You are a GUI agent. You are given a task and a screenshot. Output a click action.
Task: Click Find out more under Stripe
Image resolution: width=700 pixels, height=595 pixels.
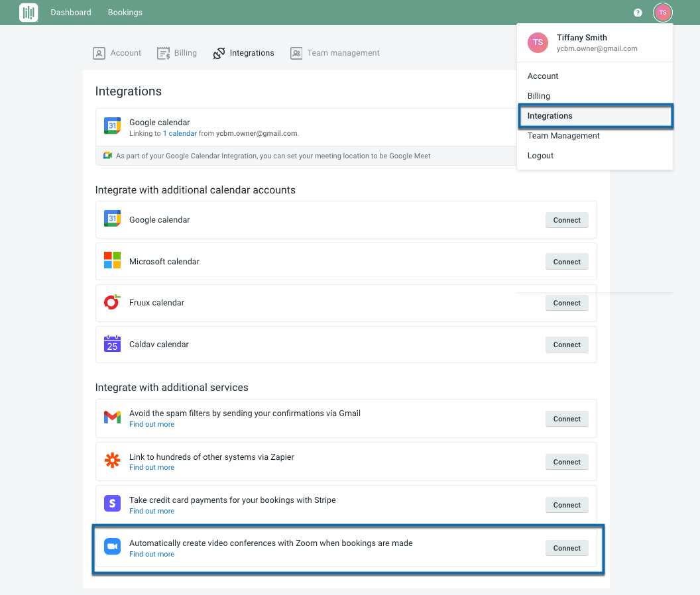click(x=152, y=511)
